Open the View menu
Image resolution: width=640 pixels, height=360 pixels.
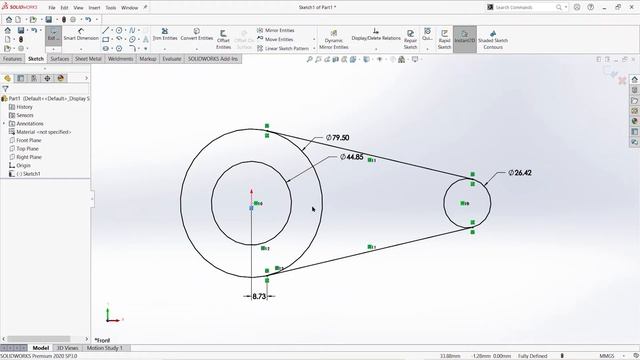tap(78, 7)
